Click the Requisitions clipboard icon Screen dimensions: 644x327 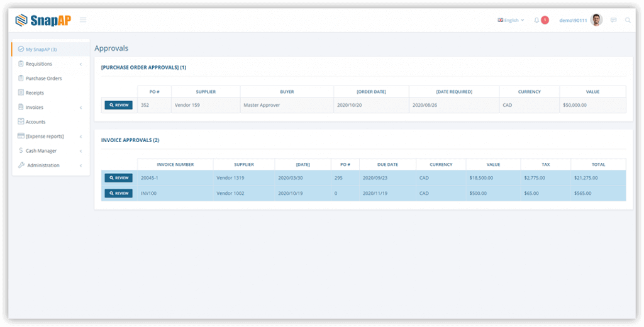(21, 64)
